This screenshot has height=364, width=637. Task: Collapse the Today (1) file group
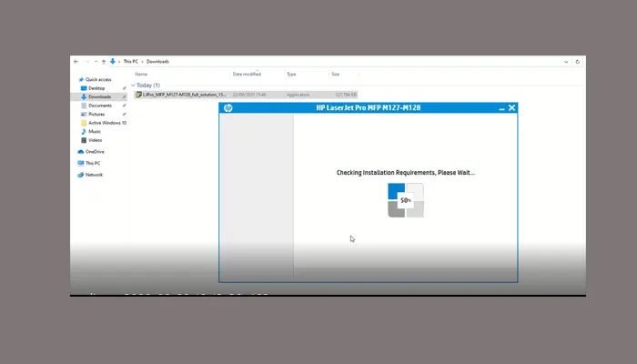[x=136, y=85]
